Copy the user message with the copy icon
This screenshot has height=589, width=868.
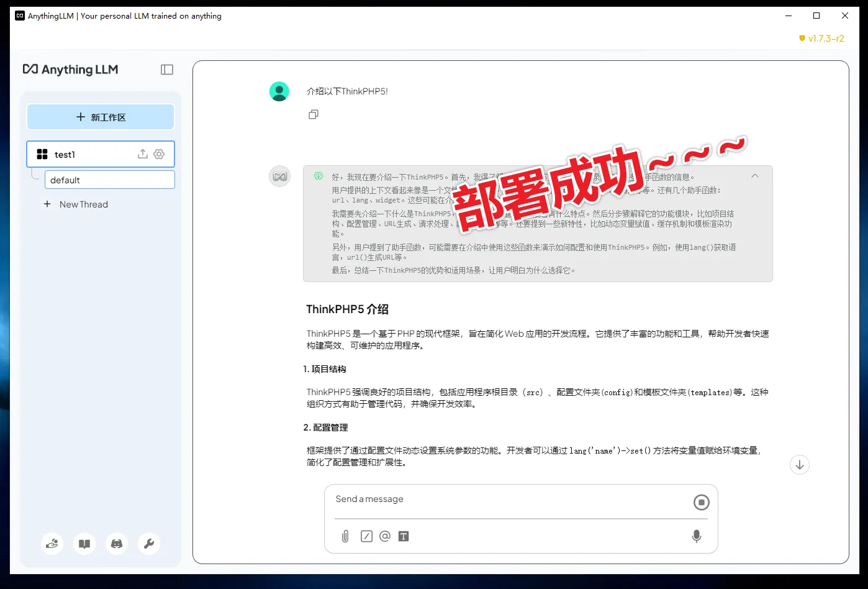(x=314, y=114)
